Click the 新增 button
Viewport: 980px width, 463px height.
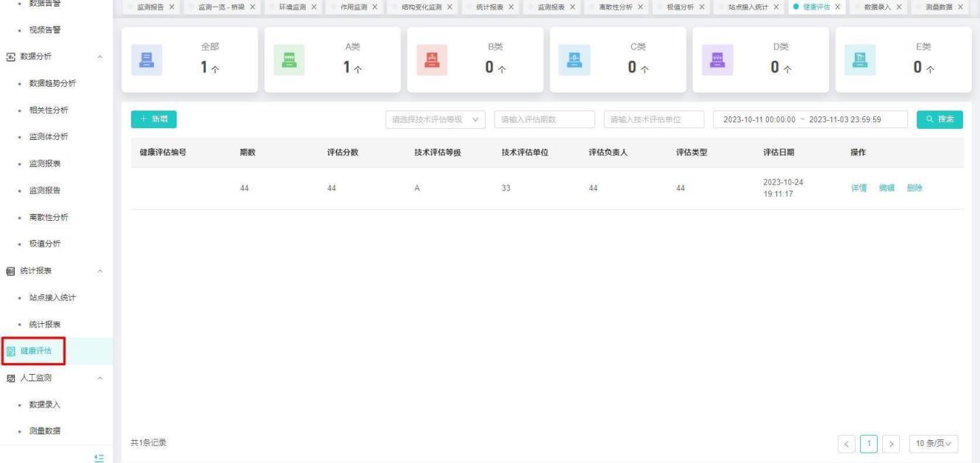153,120
